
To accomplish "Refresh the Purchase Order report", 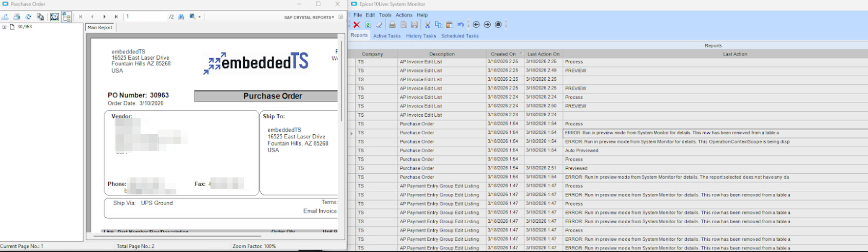I will (x=29, y=17).
